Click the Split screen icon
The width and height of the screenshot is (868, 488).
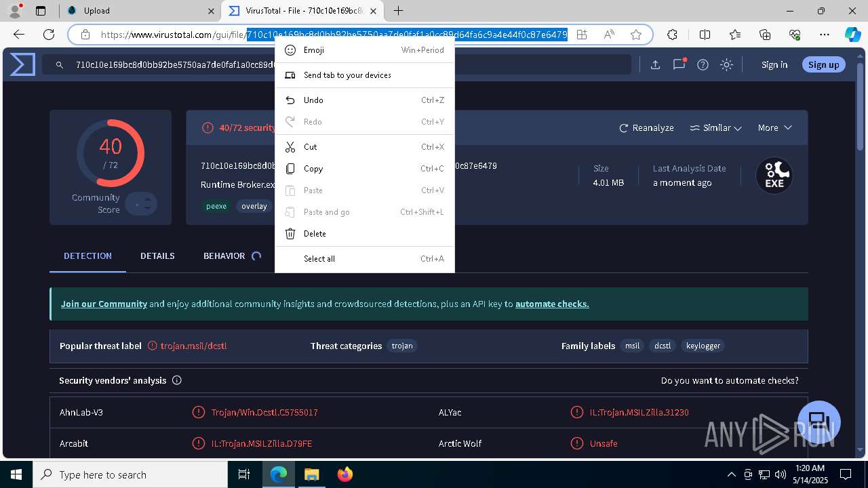coord(705,35)
